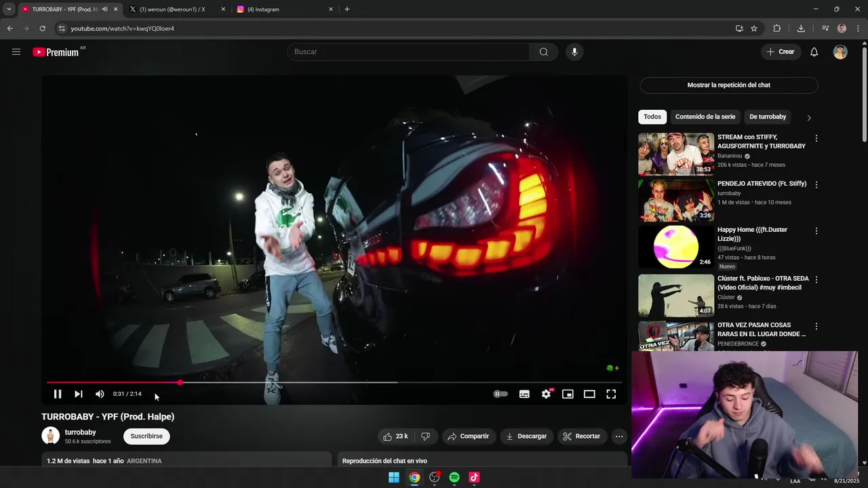Open tab search dropdown arrow

click(x=9, y=9)
